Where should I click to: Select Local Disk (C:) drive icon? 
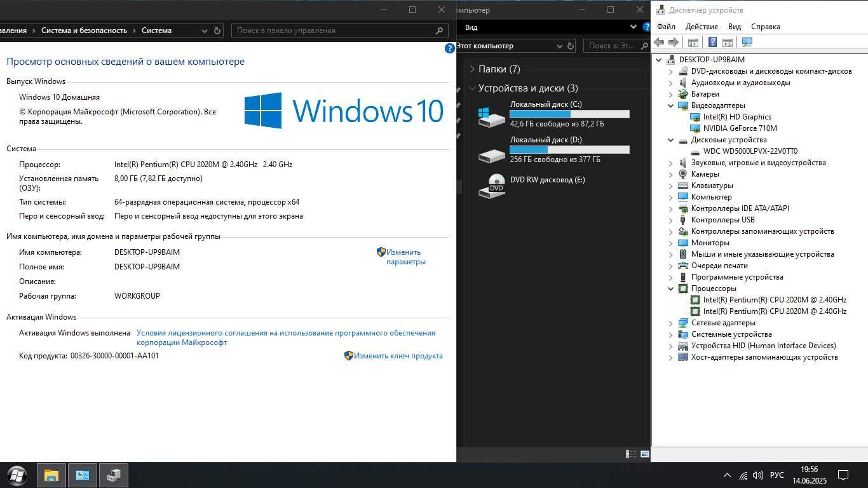click(x=491, y=116)
